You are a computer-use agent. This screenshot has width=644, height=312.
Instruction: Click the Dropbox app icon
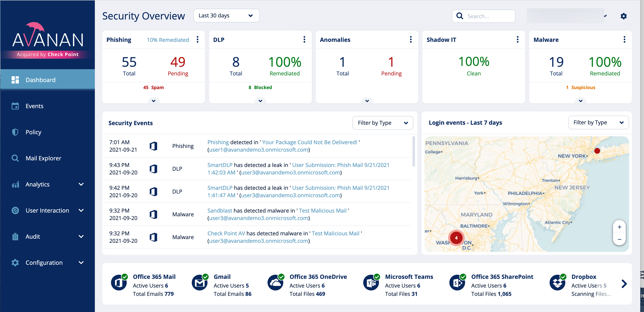click(x=557, y=283)
